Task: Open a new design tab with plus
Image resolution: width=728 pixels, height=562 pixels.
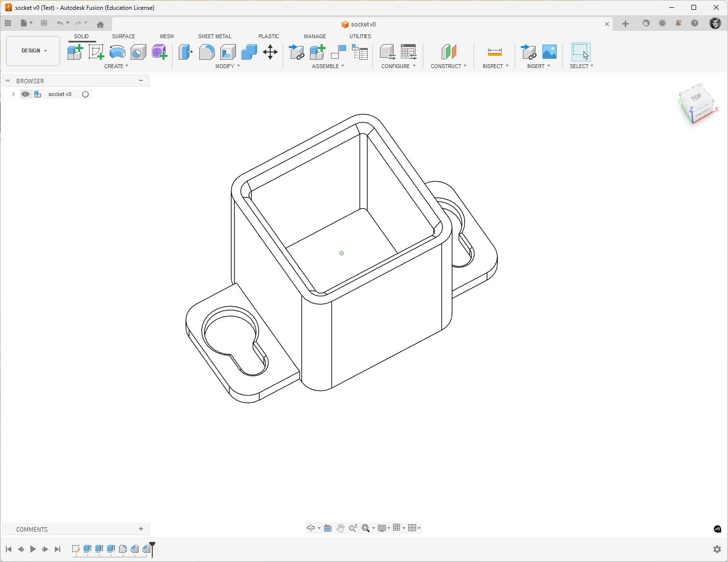Action: pos(625,24)
